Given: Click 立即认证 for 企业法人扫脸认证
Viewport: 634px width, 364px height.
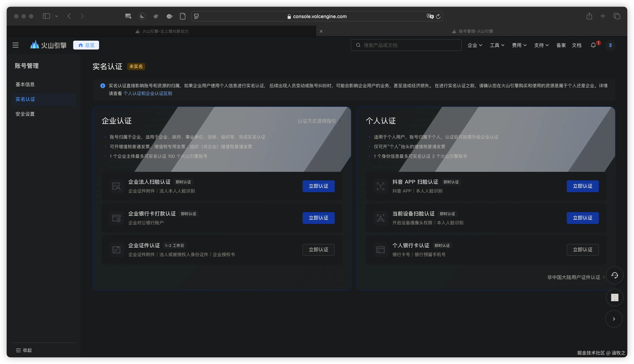Looking at the screenshot, I should click(x=318, y=186).
